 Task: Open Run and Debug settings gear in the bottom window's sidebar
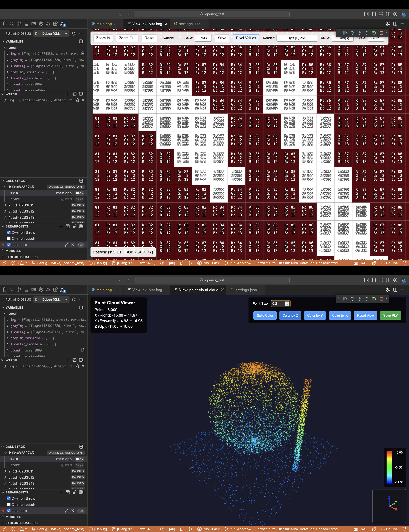[74, 300]
